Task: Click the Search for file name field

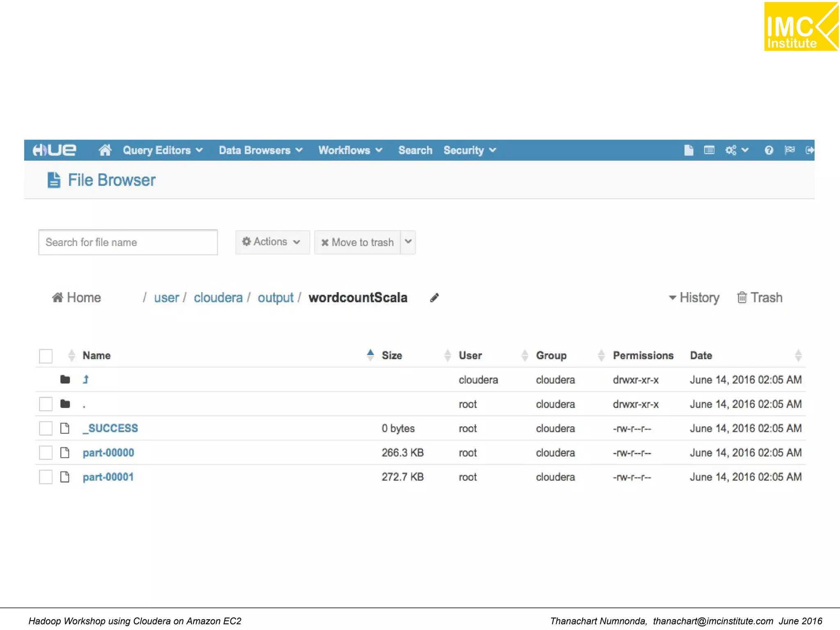Action: 128,242
